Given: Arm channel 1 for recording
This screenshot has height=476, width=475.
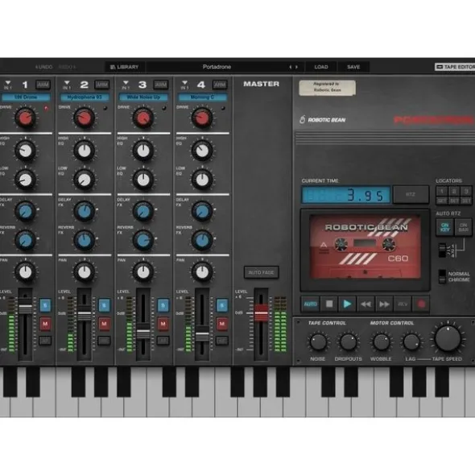Looking at the screenshot, I should point(43,85).
